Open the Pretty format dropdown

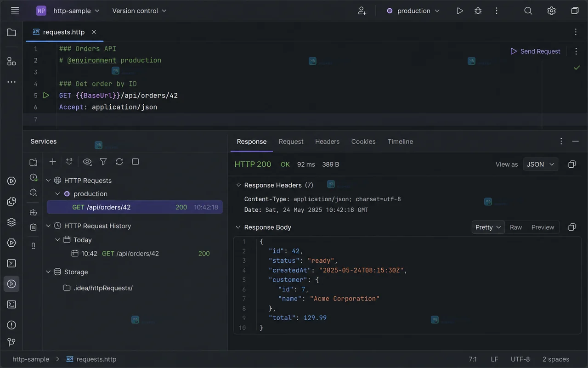coord(488,227)
